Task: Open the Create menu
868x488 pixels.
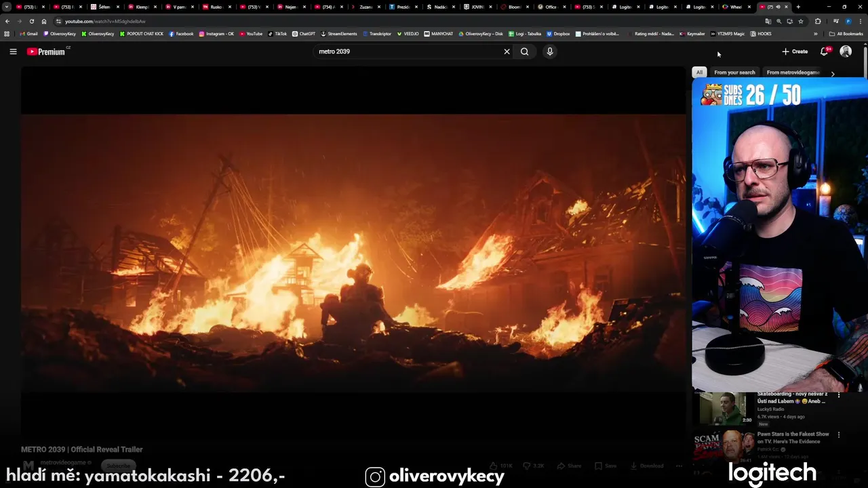Action: click(795, 52)
